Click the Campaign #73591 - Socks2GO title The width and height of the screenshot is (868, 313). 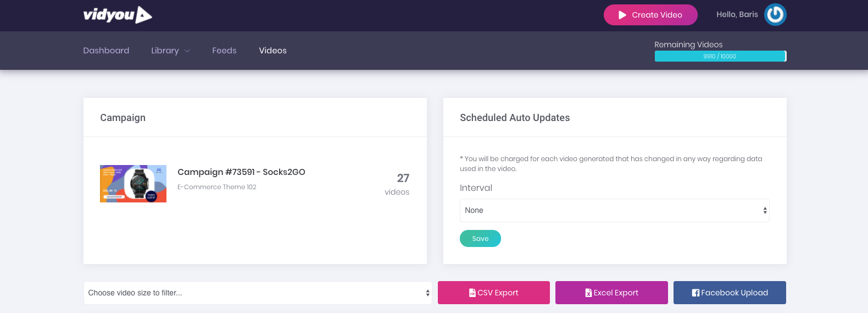[x=241, y=172]
